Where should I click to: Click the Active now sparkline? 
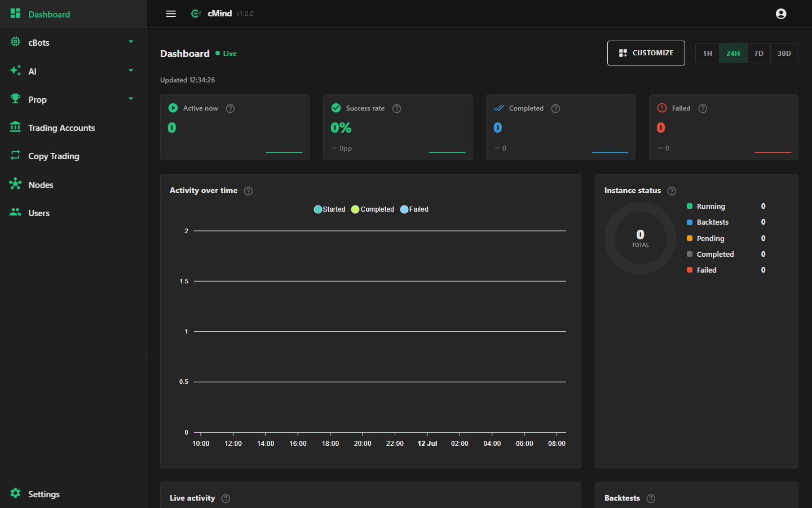click(284, 152)
